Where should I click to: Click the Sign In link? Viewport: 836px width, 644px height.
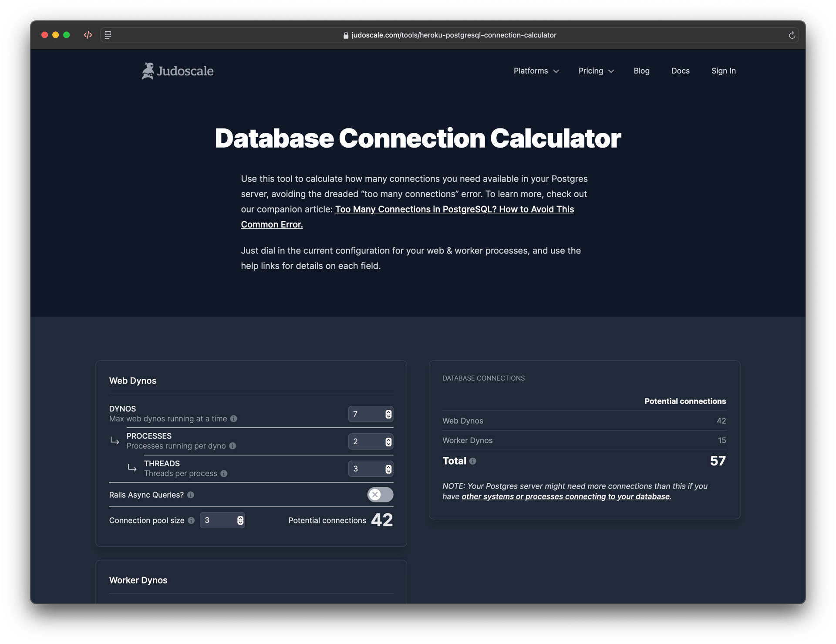click(x=723, y=71)
